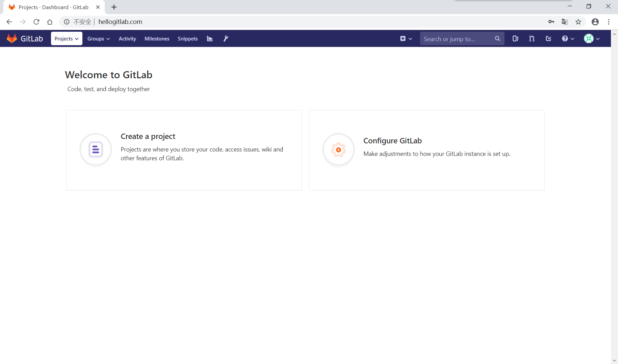Open the instance statistics chart icon
The width and height of the screenshot is (618, 364).
click(210, 39)
